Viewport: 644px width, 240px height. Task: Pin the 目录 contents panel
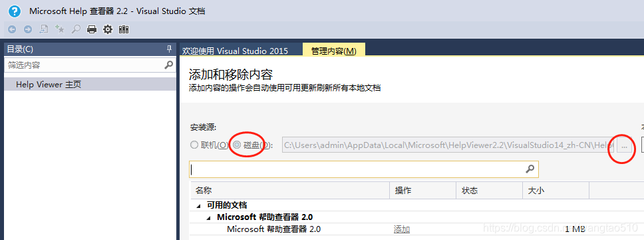[169, 49]
